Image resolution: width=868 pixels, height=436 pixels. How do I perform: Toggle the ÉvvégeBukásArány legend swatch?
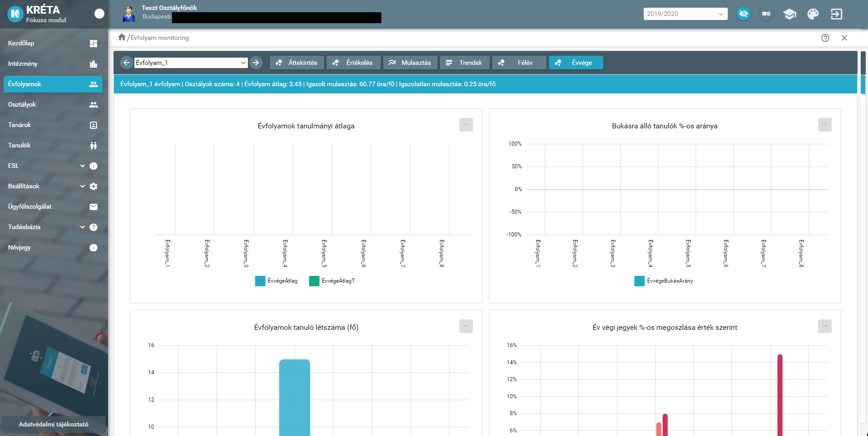click(639, 281)
